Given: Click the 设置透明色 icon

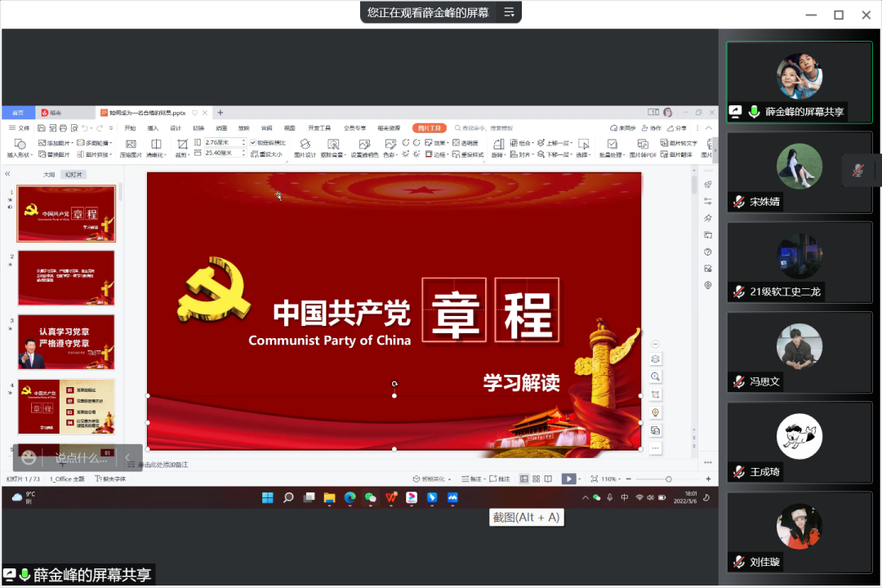Looking at the screenshot, I should (364, 149).
